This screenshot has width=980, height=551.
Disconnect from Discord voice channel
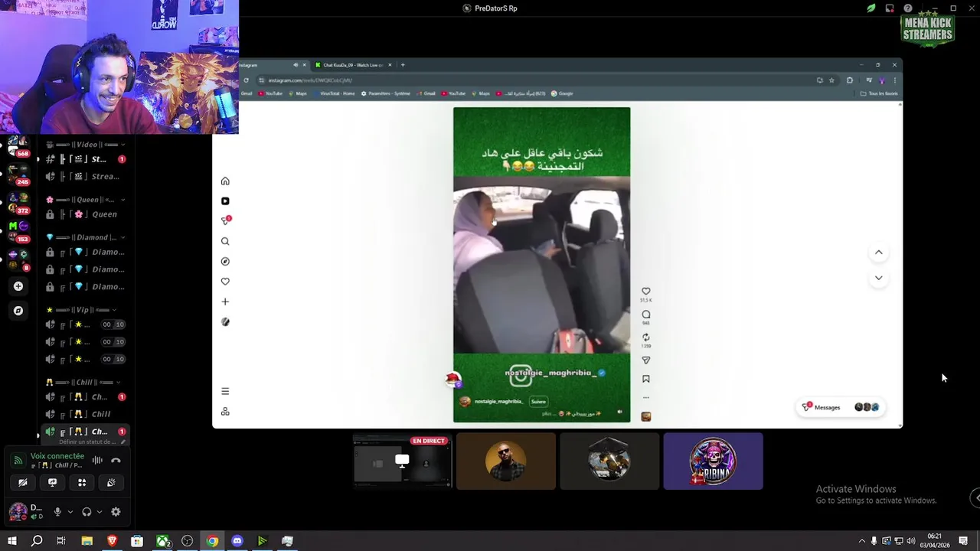[116, 460]
